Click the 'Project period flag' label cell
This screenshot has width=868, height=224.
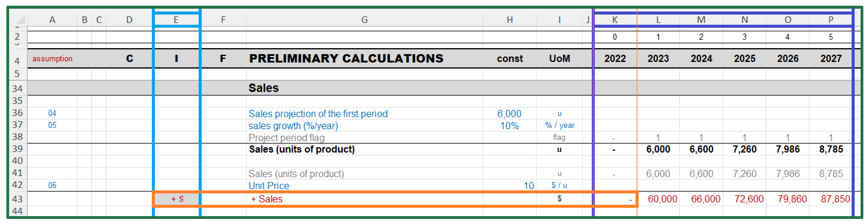click(x=286, y=138)
